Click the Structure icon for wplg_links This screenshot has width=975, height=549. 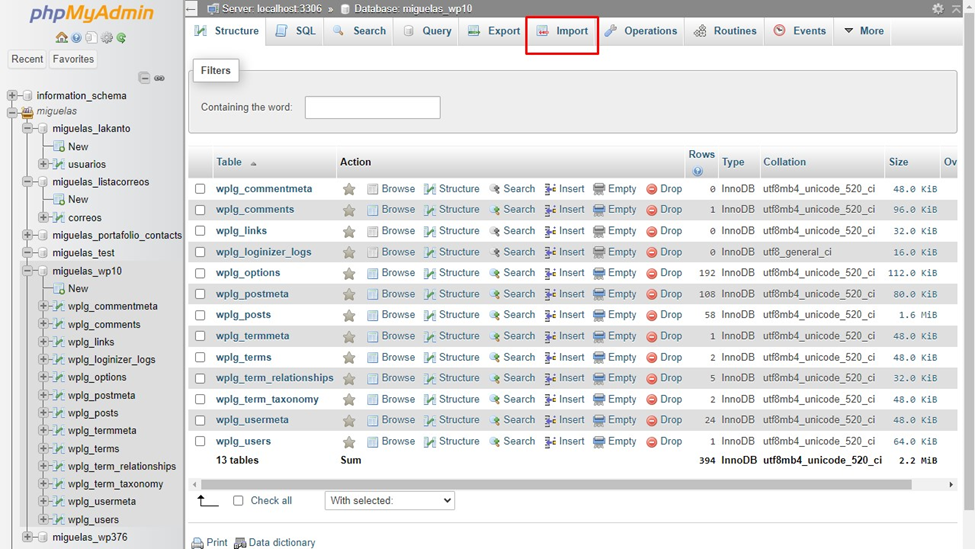coord(430,231)
